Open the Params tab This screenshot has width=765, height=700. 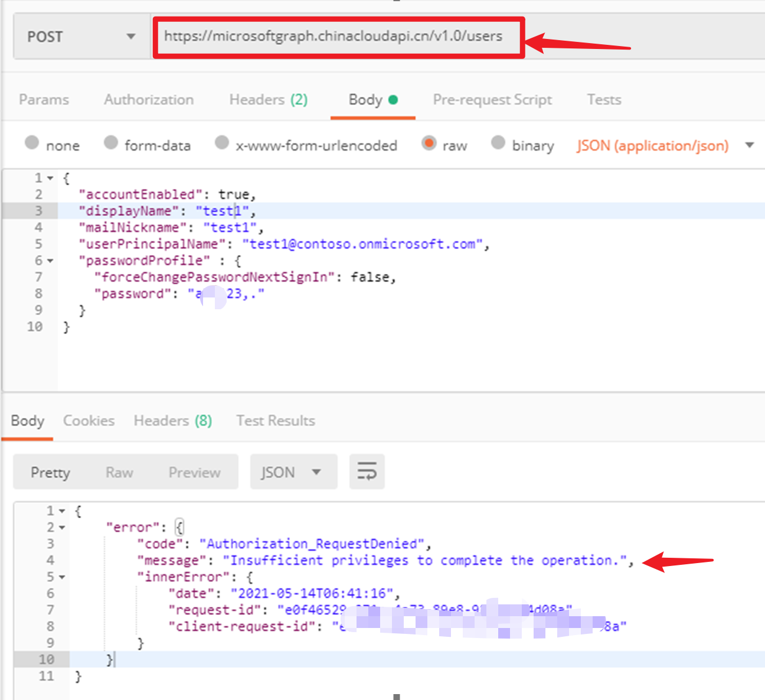coord(44,100)
